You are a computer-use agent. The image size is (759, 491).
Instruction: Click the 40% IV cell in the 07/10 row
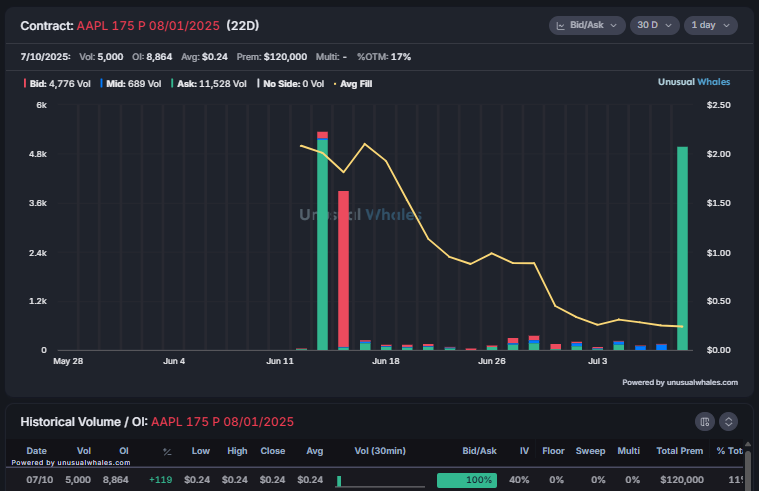519,480
